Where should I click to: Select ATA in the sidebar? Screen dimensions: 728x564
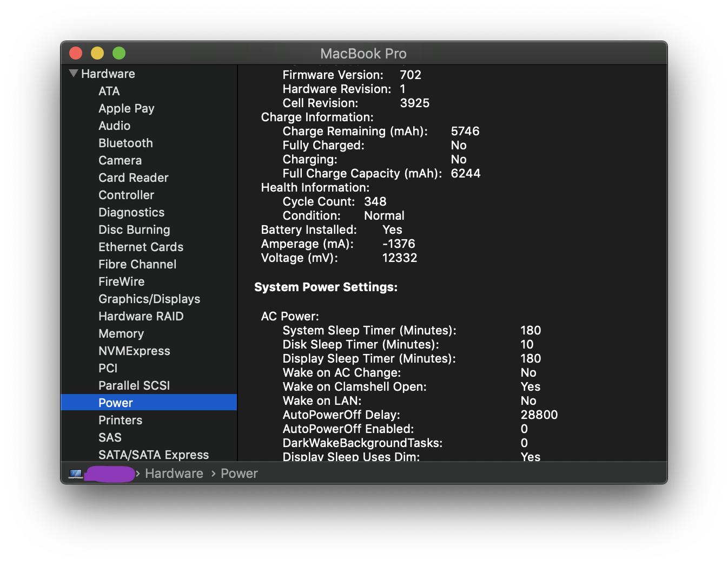click(x=109, y=91)
